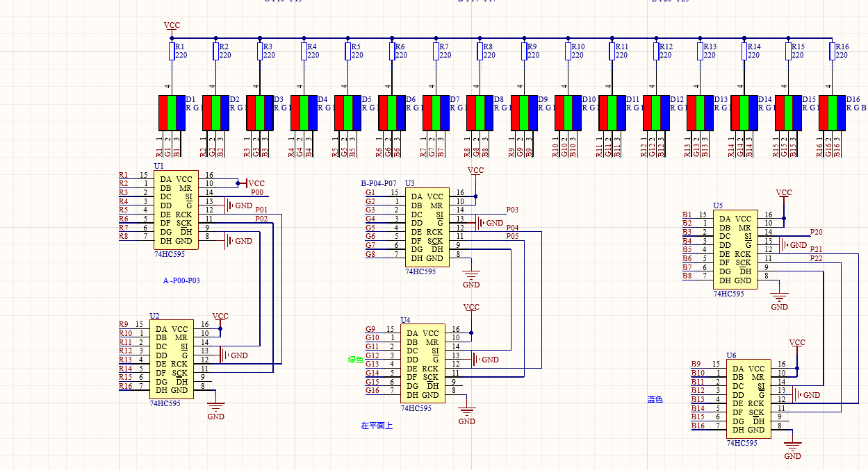Select the RGB LED D14
Screen dimensions: 868x470
pos(744,112)
